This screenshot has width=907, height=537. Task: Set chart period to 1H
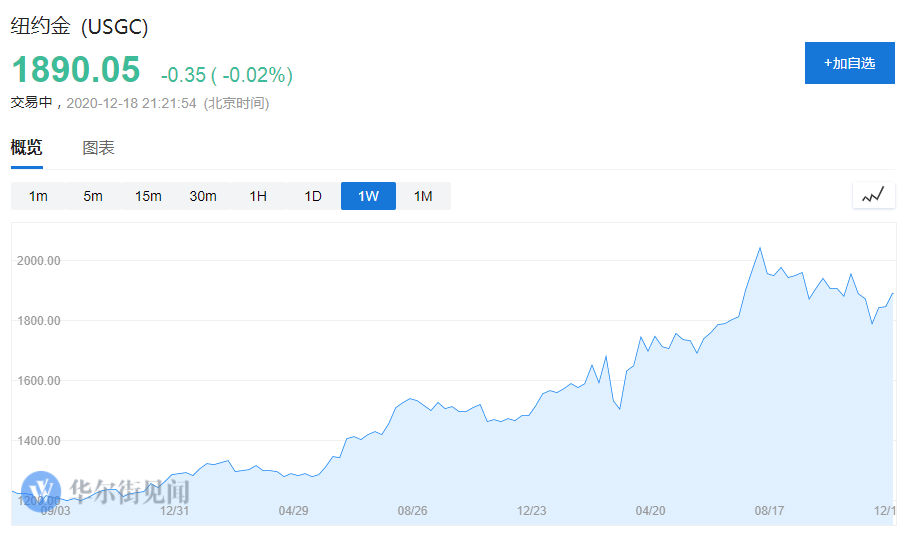point(258,196)
